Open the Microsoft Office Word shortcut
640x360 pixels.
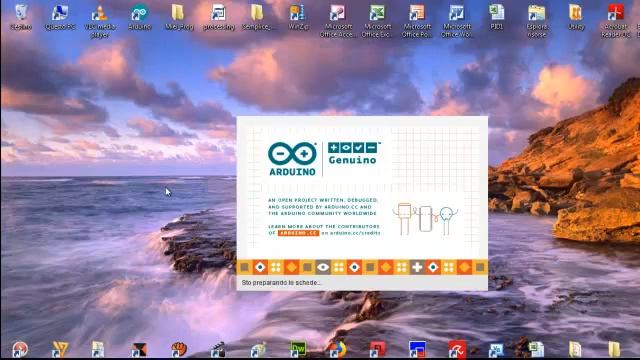pyautogui.click(x=456, y=21)
